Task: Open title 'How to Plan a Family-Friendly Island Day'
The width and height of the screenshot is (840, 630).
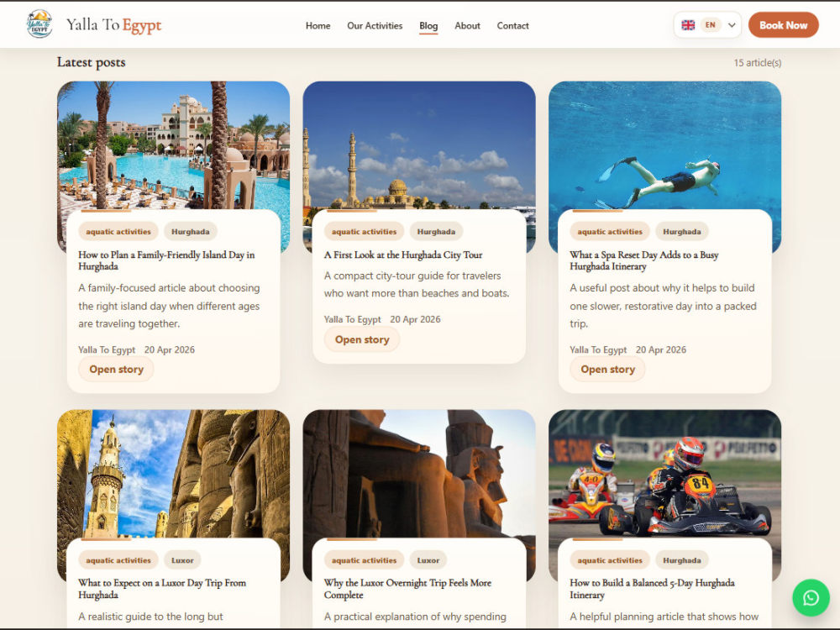Action: [166, 261]
